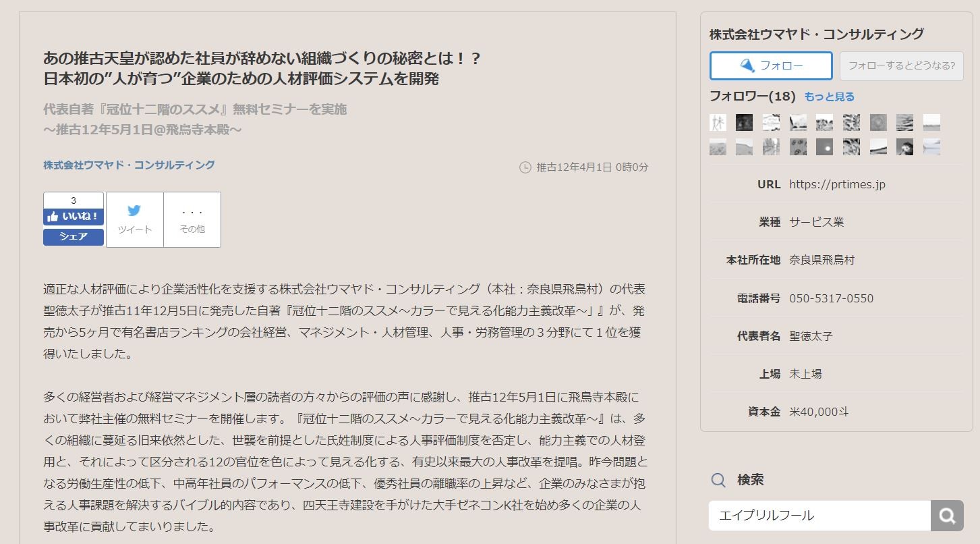Click the 上場 value 未上場
Screen dimensions: 980x544
[x=805, y=374]
